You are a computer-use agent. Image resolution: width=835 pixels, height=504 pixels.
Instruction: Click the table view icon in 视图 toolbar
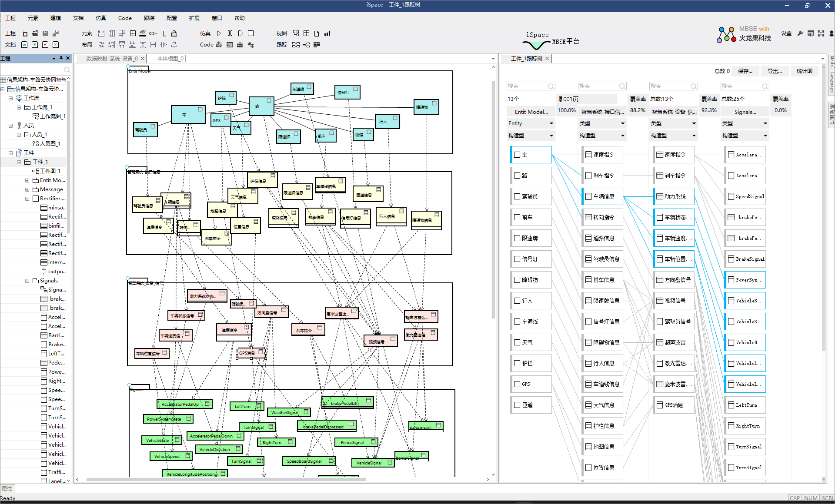point(307,33)
